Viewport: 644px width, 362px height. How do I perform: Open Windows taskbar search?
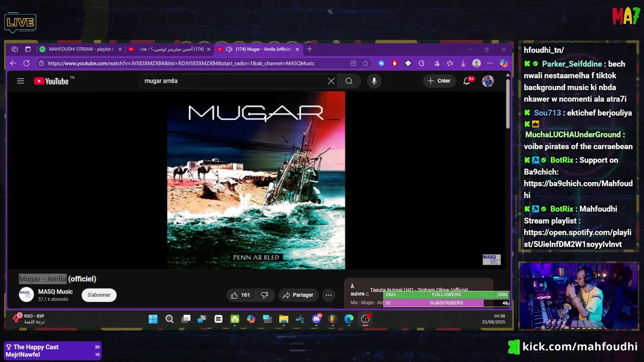[170, 319]
